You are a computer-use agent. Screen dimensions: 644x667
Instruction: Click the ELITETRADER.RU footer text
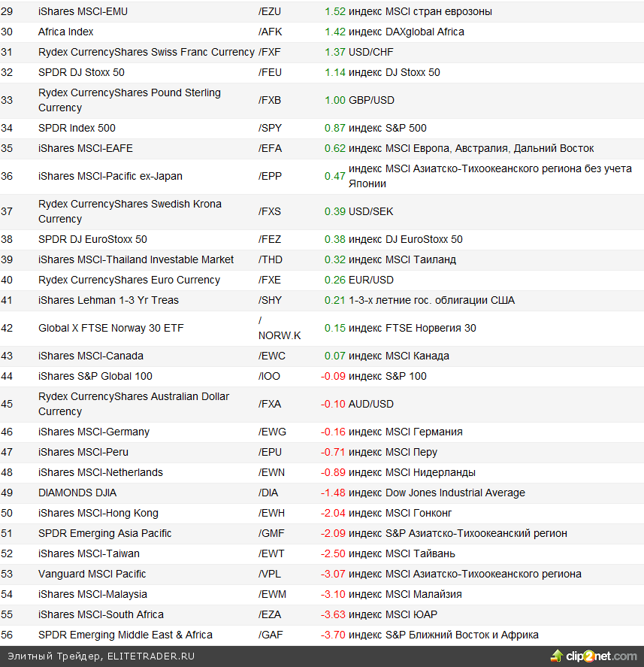point(150,656)
